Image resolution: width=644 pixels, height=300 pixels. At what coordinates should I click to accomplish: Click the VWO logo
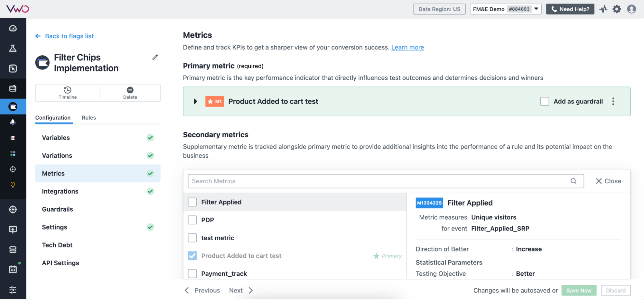pyautogui.click(x=18, y=9)
